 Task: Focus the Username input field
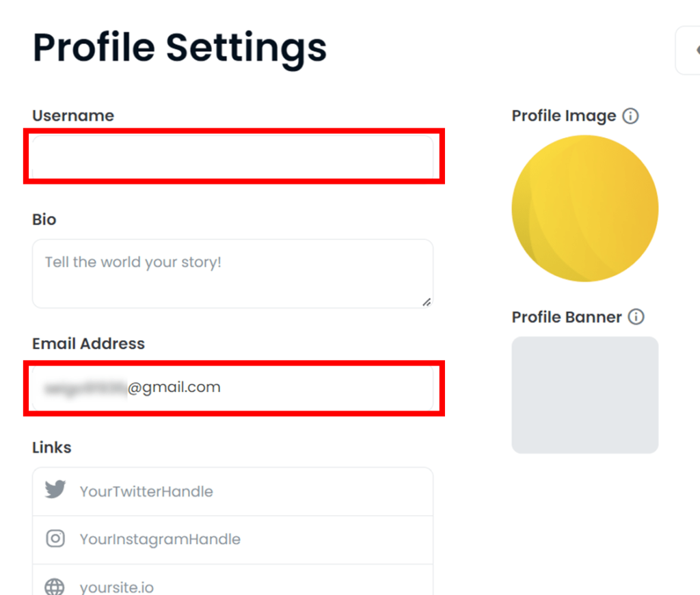click(x=232, y=156)
